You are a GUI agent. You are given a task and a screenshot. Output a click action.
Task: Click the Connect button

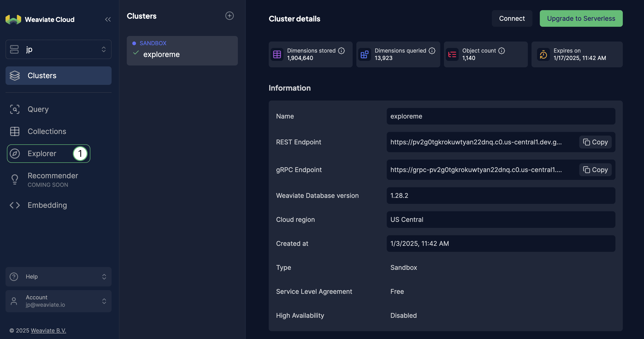512,18
